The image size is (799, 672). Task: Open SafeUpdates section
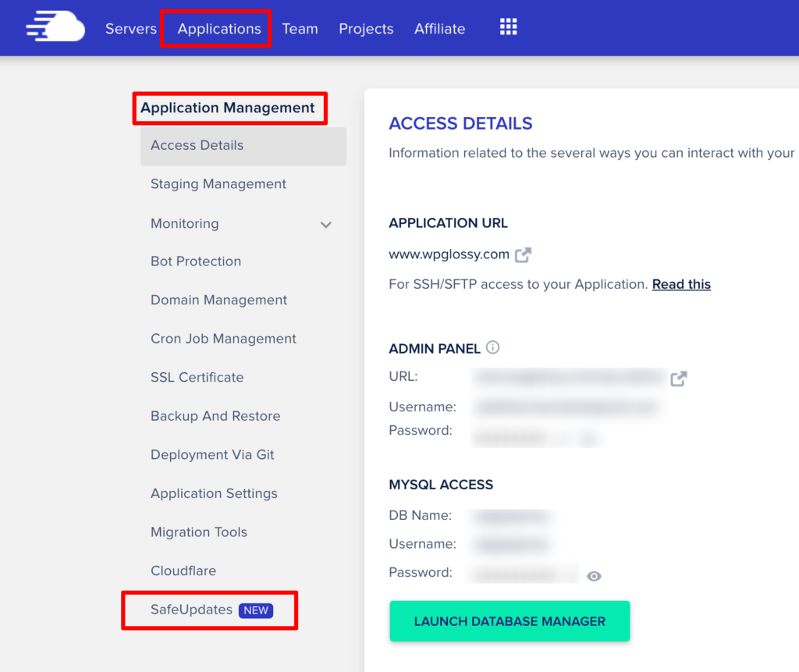point(191,610)
